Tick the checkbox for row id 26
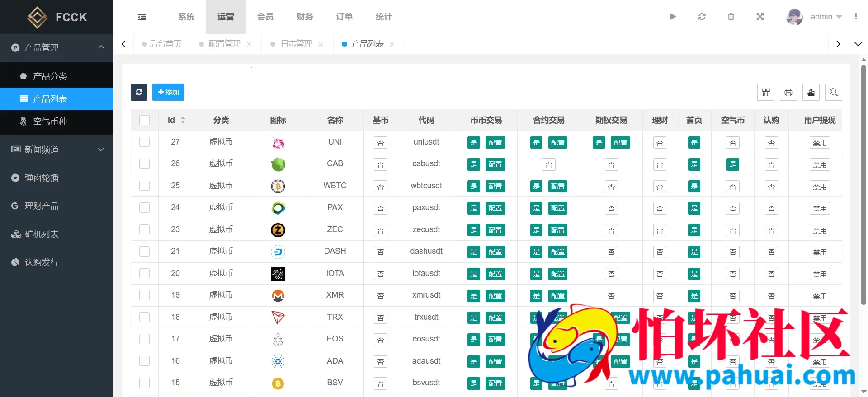868x397 pixels. pos(144,163)
